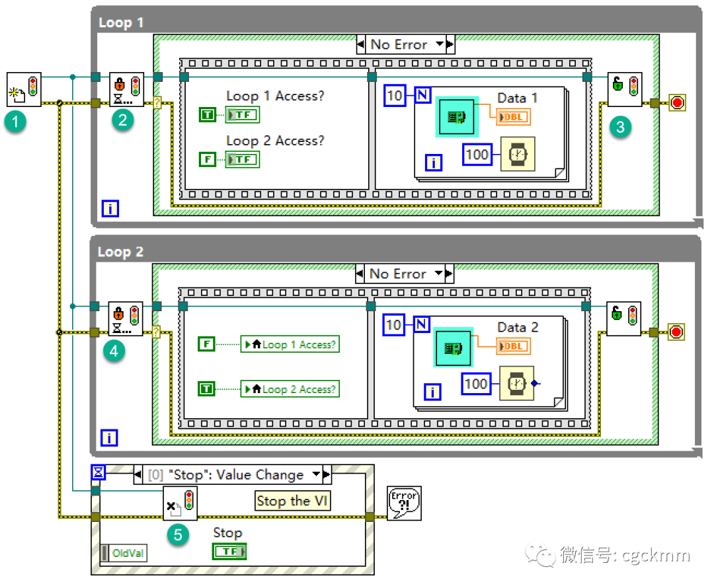Toggle the Stop boolean button in event case
714x588 pixels.
pyautogui.click(x=229, y=550)
